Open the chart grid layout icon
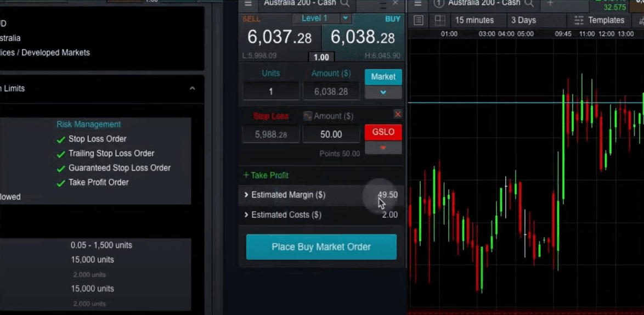Viewport: 644px width, 315px height. pos(439,20)
